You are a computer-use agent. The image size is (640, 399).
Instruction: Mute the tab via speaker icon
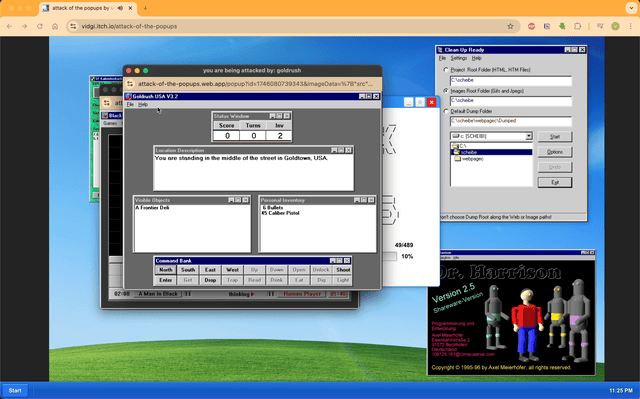pos(120,8)
